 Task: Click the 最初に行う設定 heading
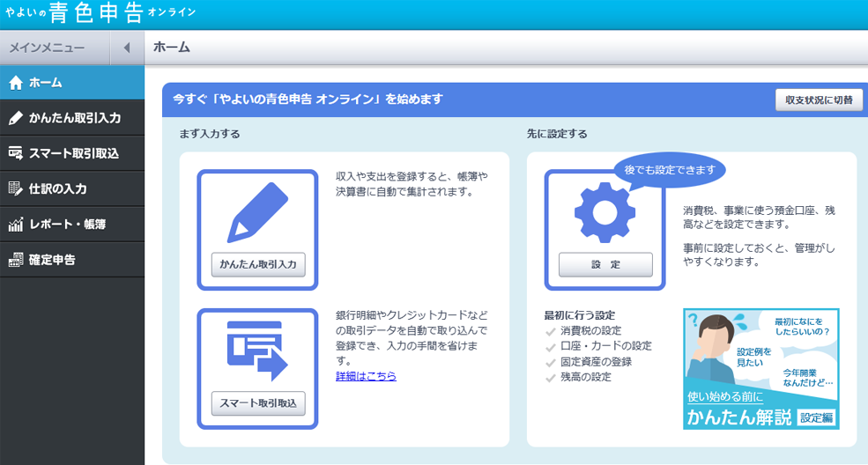(x=580, y=315)
